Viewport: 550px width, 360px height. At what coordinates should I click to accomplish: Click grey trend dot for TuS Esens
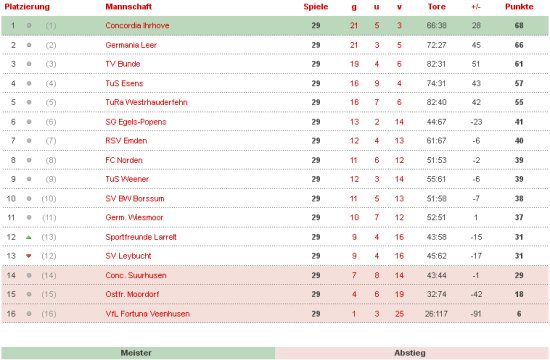[29, 83]
